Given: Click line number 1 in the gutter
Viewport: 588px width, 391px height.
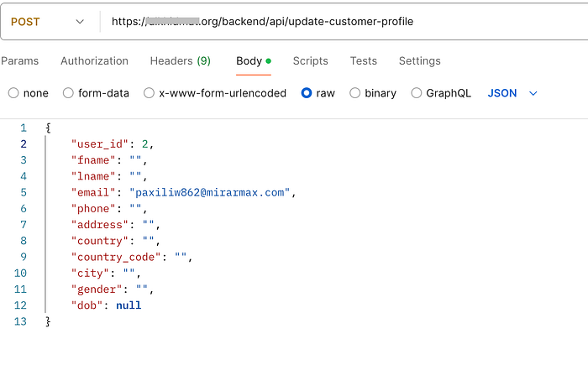Looking at the screenshot, I should pyautogui.click(x=24, y=128).
